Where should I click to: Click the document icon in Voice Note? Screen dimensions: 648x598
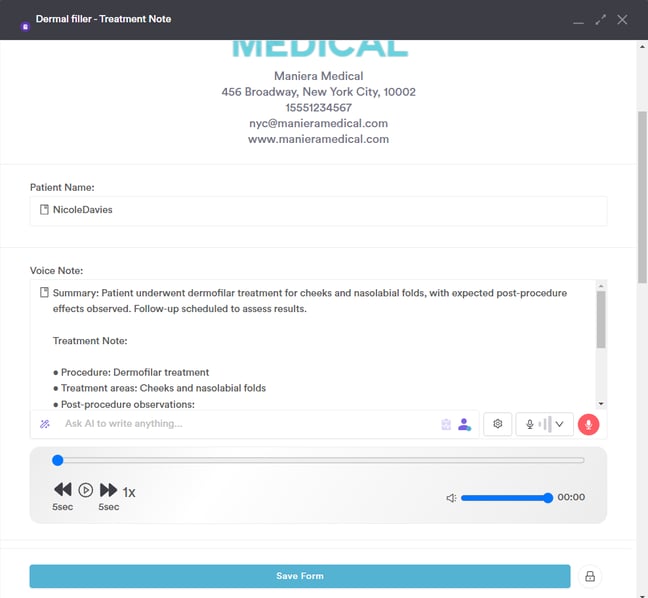coord(44,293)
